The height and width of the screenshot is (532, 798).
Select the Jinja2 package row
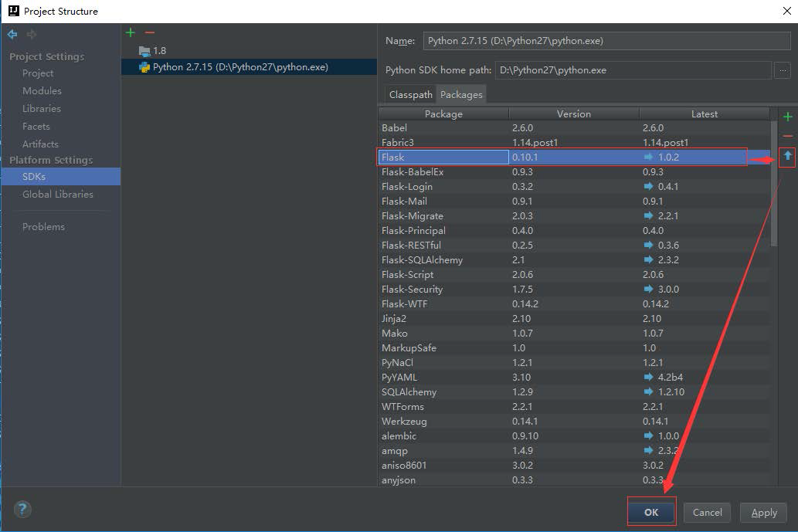coord(574,318)
